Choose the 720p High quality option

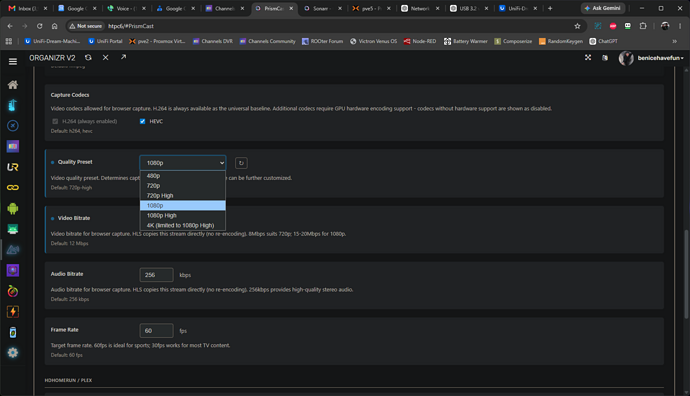pyautogui.click(x=183, y=195)
